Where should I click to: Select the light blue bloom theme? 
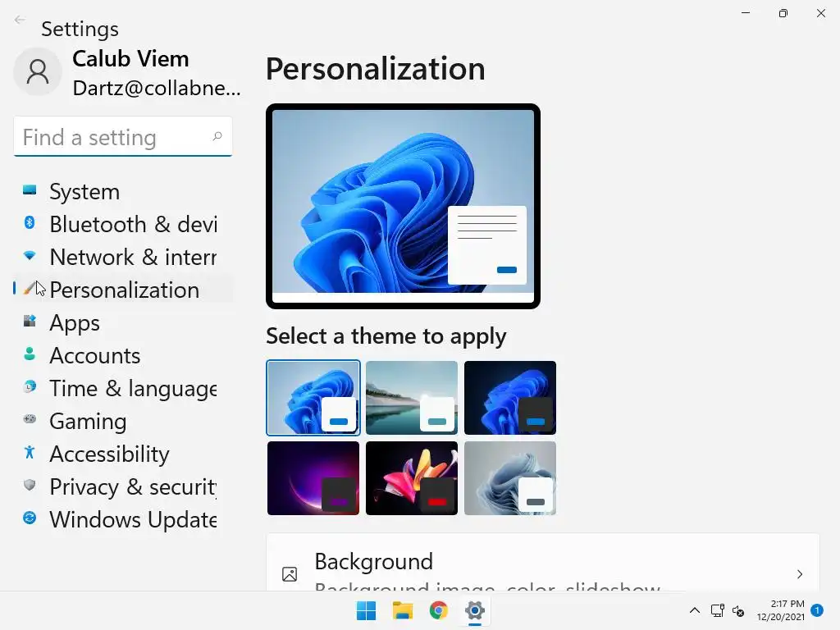pyautogui.click(x=313, y=398)
